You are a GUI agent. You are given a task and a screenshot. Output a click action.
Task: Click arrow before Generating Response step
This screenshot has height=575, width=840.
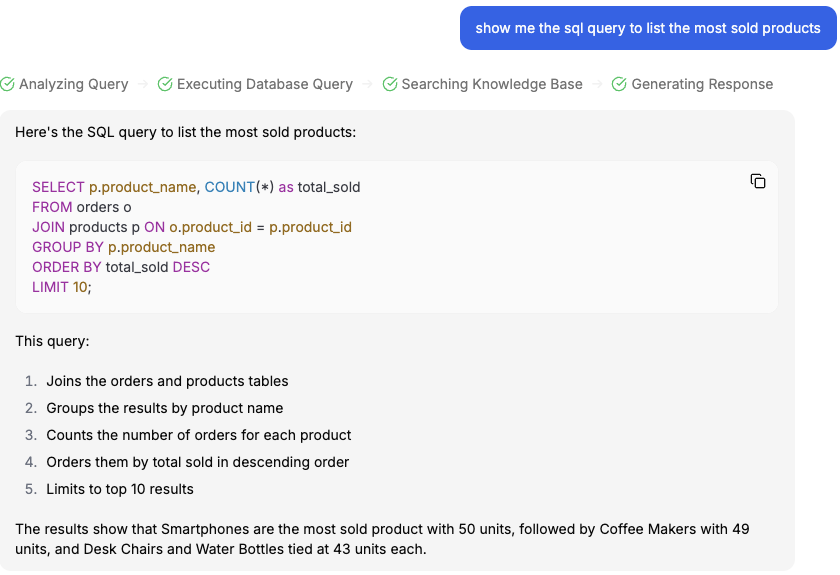coord(597,84)
